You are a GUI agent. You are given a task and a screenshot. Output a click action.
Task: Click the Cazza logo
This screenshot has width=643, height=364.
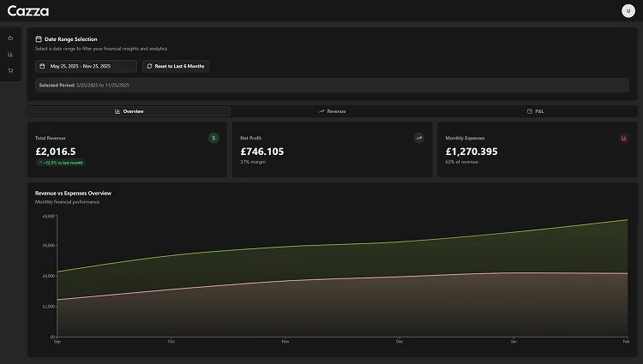coord(27,11)
